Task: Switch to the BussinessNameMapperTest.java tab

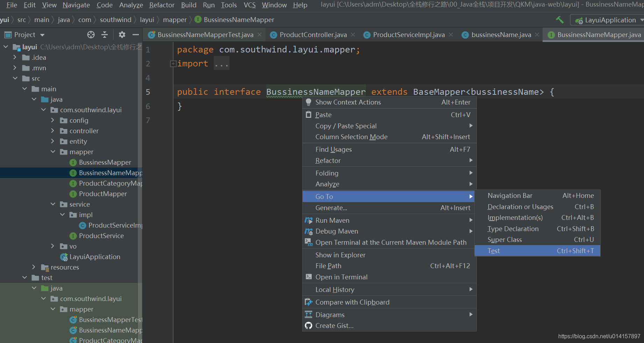Action: 205,35
